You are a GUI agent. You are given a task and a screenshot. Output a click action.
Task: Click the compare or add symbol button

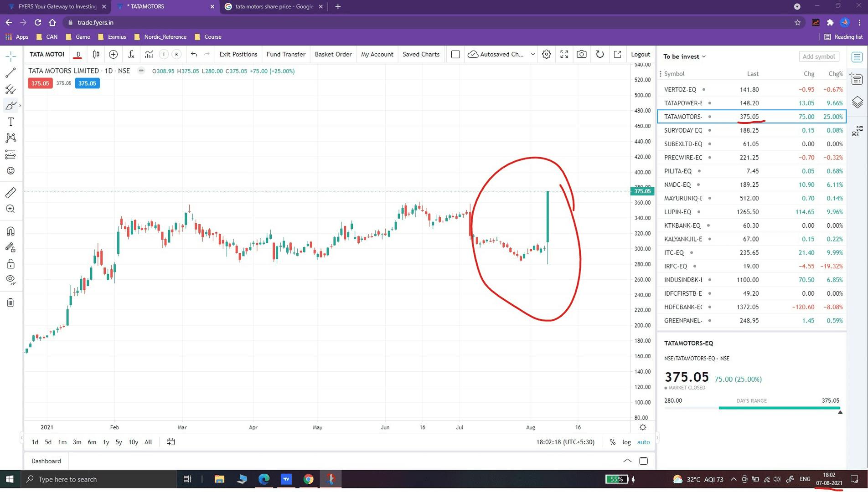pyautogui.click(x=113, y=54)
